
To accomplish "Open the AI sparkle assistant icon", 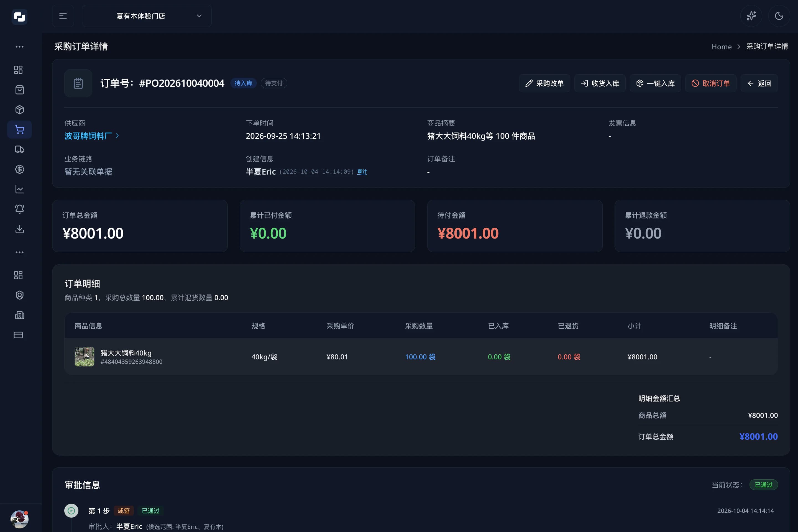I will click(x=751, y=16).
